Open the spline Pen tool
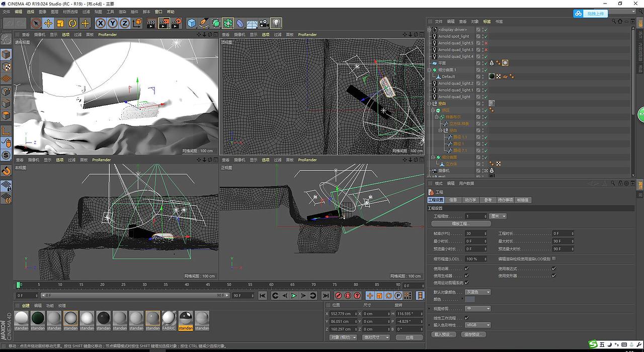This screenshot has width=644, height=352. (204, 23)
